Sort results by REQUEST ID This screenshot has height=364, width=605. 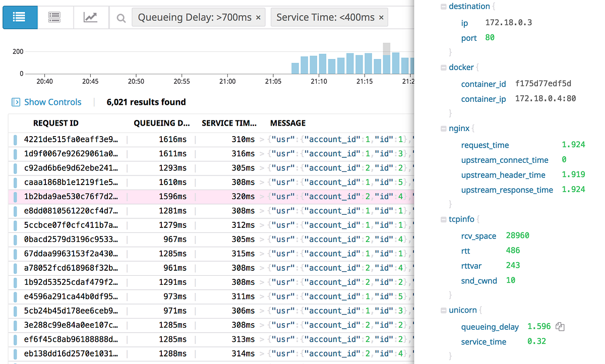click(55, 123)
